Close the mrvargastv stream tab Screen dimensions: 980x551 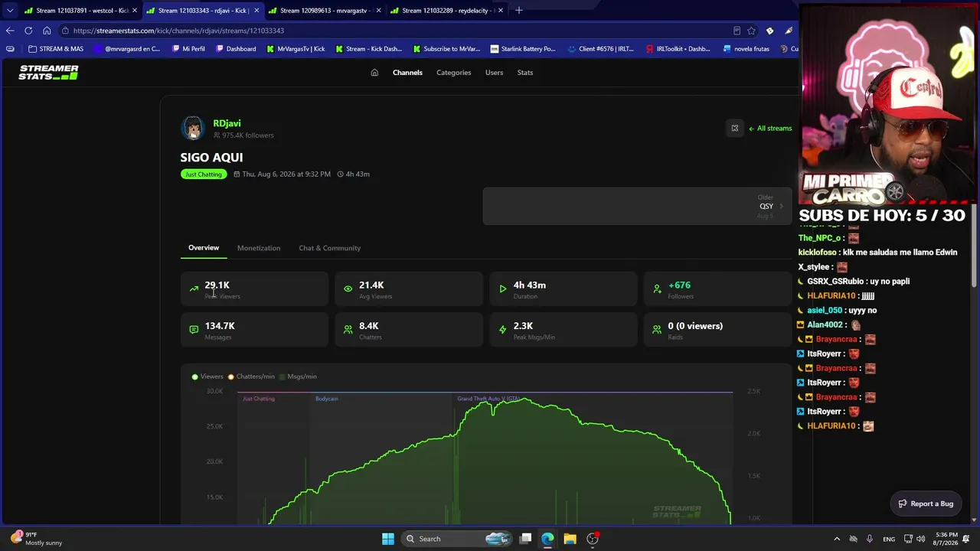(378, 11)
